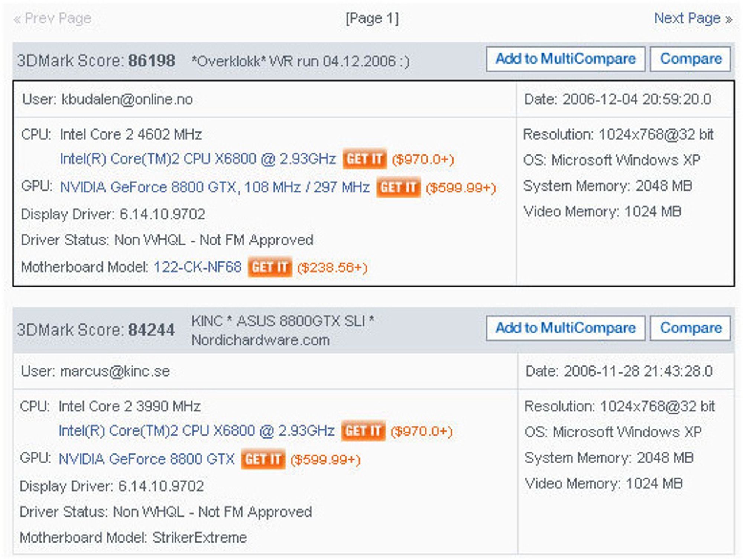Open the 122-CK-NF68 motherboard link

[197, 267]
